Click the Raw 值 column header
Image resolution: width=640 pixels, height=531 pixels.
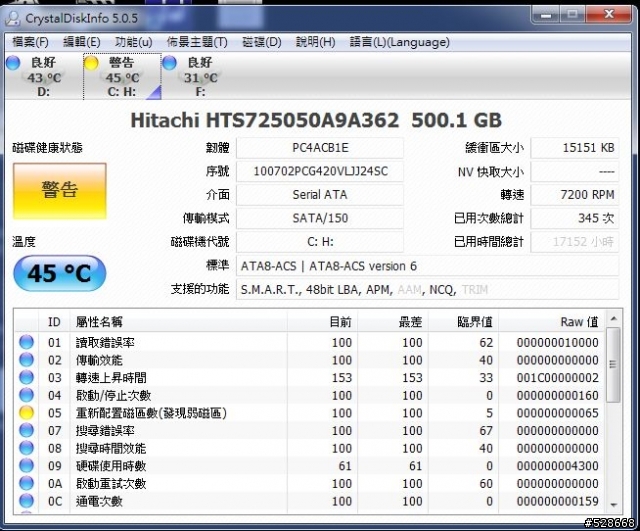(x=552, y=322)
